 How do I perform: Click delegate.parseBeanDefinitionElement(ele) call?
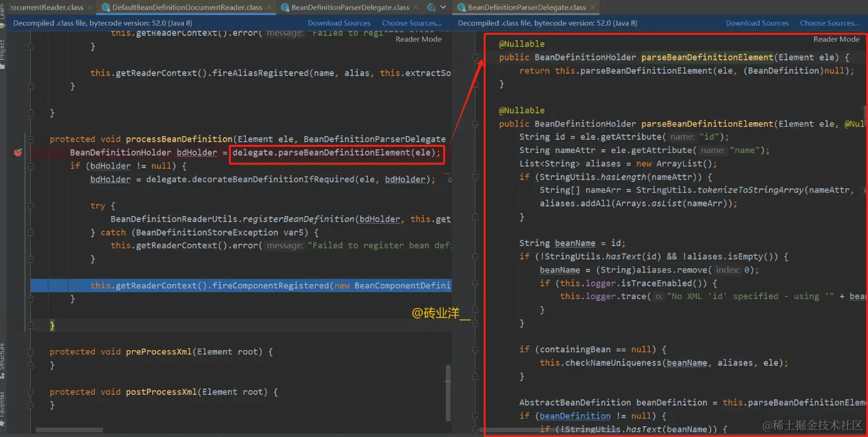click(337, 153)
